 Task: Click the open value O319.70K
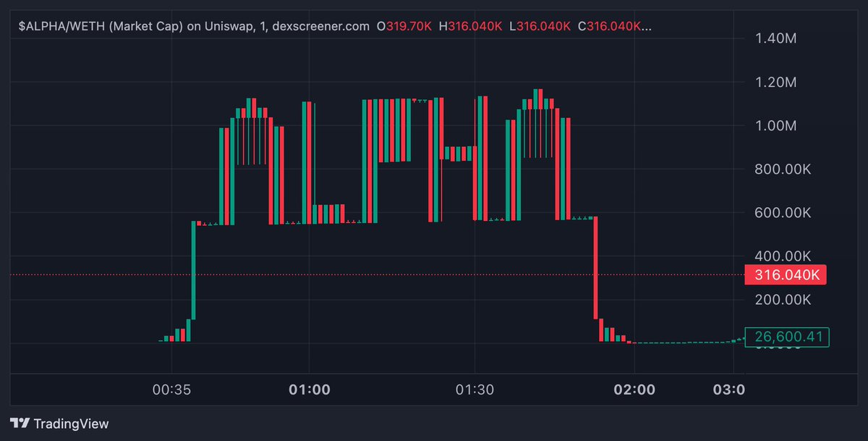[x=404, y=26]
